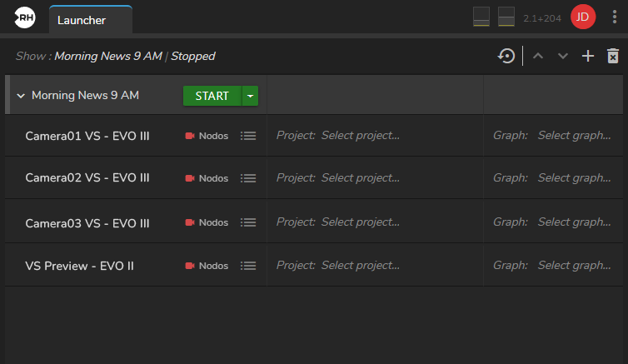Open the JD user avatar menu
628x364 pixels.
(583, 17)
